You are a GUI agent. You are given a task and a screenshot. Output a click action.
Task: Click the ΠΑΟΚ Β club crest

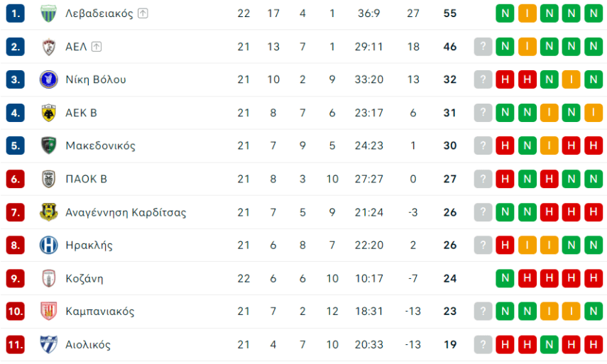pos(48,179)
